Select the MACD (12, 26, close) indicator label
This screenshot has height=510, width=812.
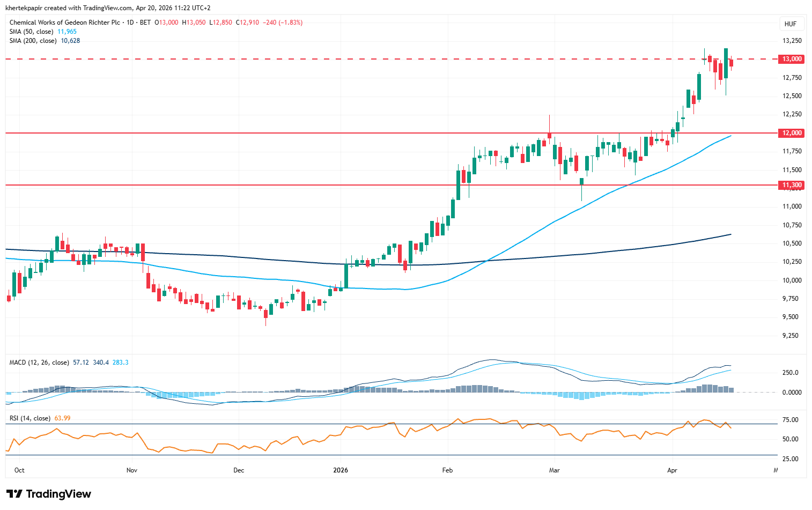39,363
